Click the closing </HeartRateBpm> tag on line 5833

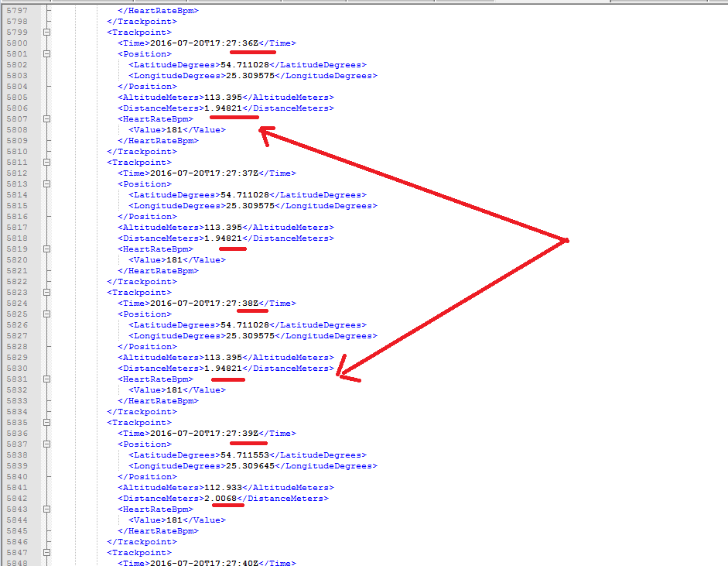[x=159, y=401]
